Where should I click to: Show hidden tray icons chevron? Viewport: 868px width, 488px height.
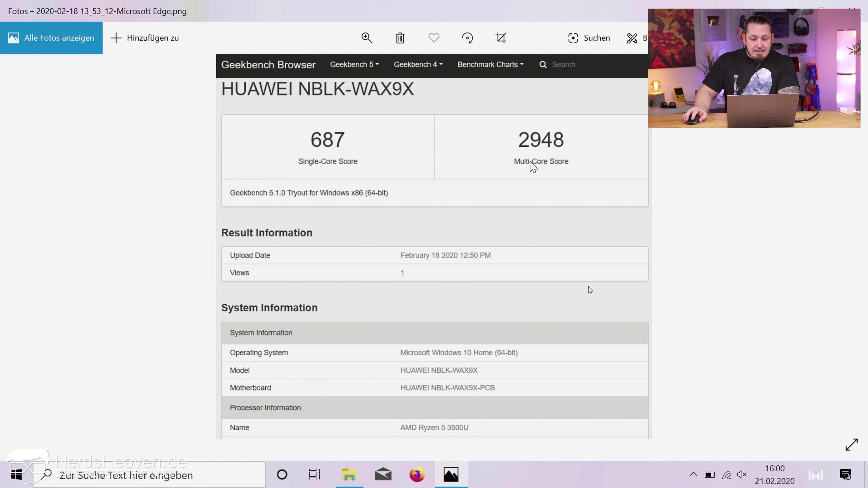coord(693,474)
